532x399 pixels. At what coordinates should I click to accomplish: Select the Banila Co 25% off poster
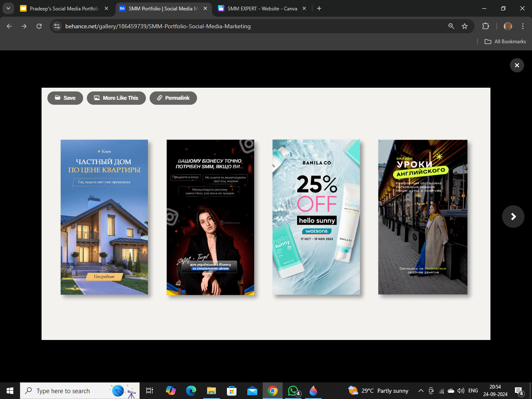click(316, 217)
